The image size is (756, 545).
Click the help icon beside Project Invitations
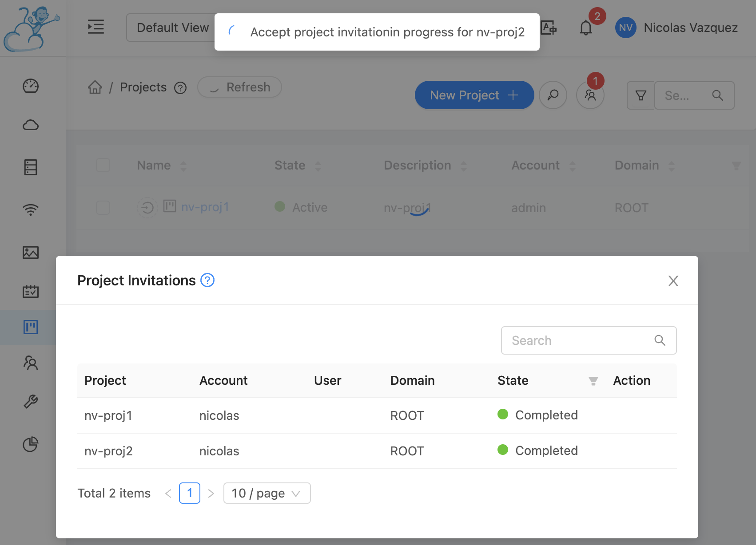[207, 280]
